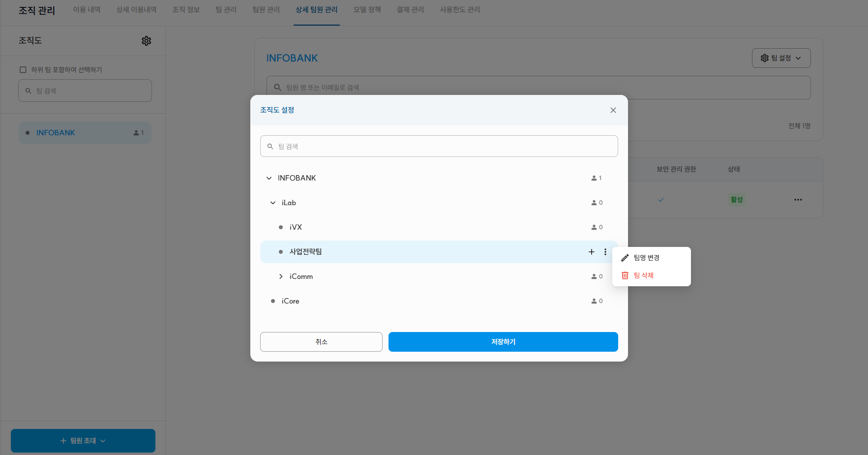Image resolution: width=868 pixels, height=455 pixels.
Task: Switch to the 모델 정책 tab
Action: pos(367,10)
